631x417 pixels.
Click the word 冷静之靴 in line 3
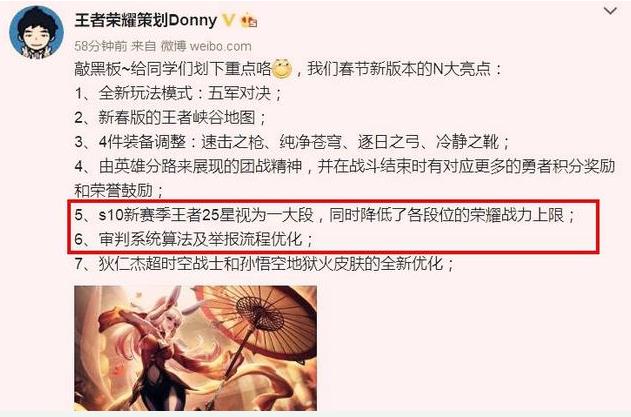(x=467, y=142)
